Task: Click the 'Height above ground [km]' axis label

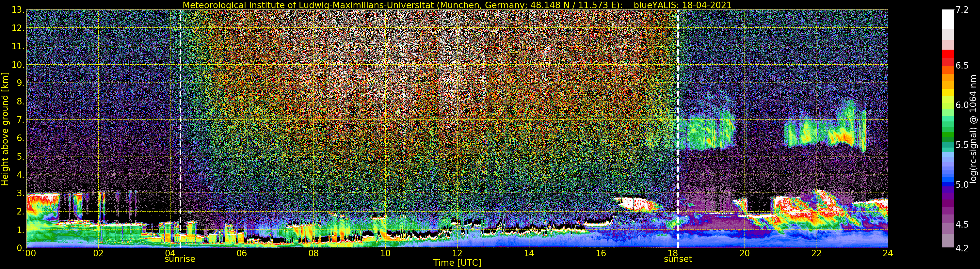Action: coord(5,129)
